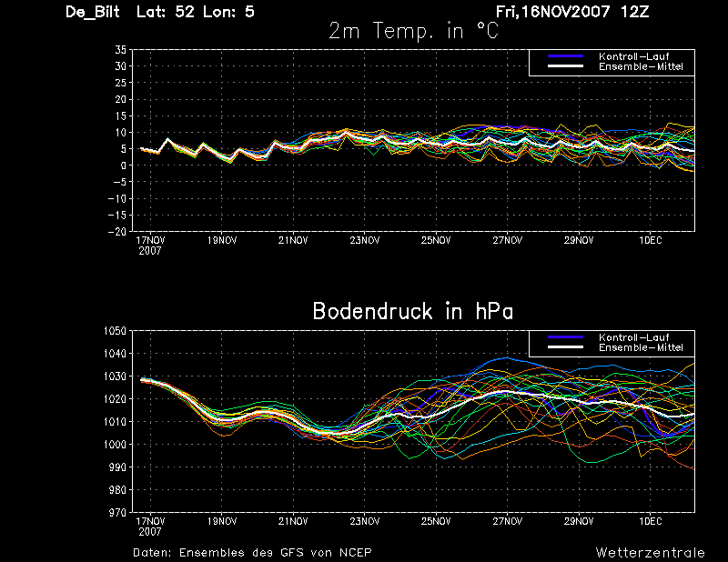This screenshot has height=562, width=728.
Task: Click the De_Bilt location label
Action: 93,12
